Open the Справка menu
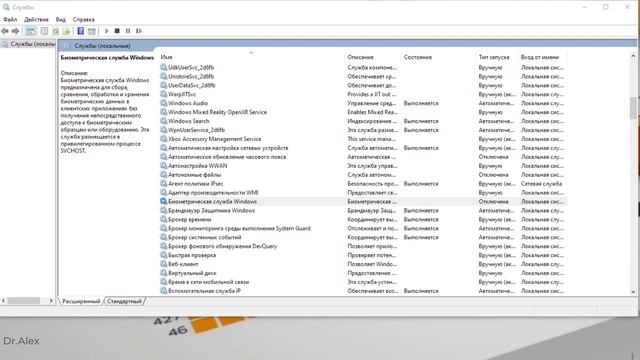Image resolution: width=640 pixels, height=360 pixels. [84, 19]
